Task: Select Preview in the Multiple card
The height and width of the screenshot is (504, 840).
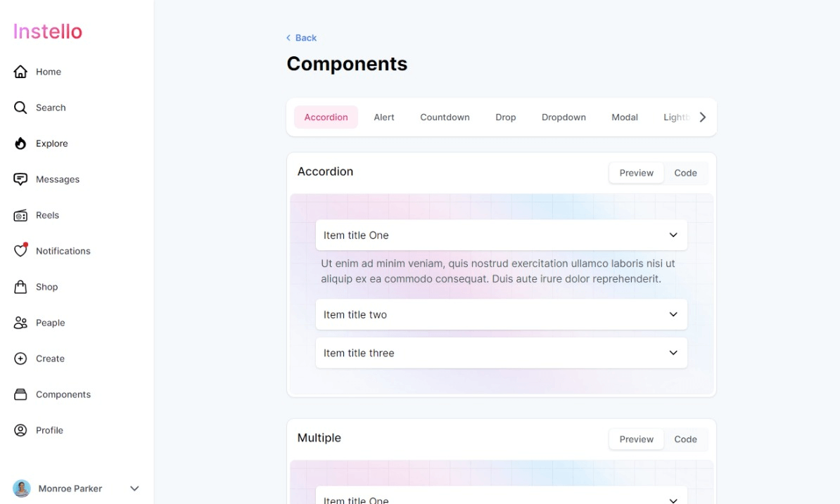Action: pyautogui.click(x=636, y=439)
